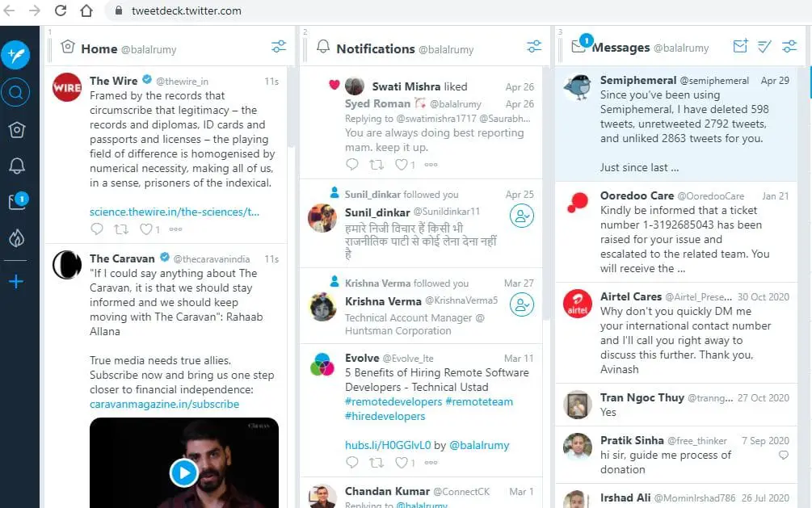Image resolution: width=812 pixels, height=508 pixels.
Task: Like The Wire tweet
Action: pyautogui.click(x=146, y=229)
